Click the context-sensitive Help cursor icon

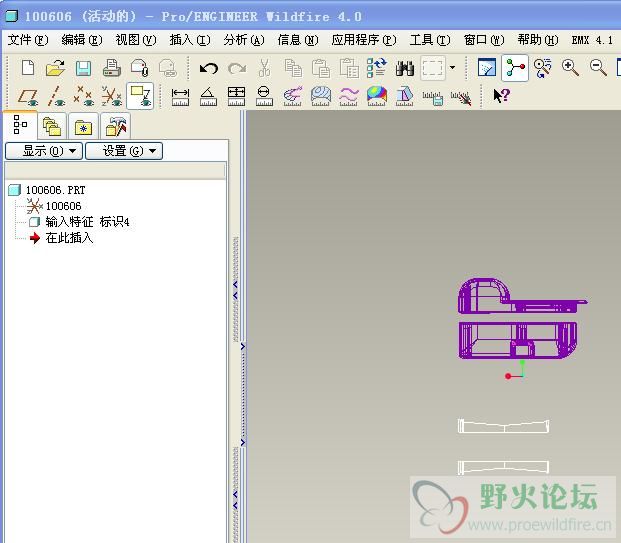coord(501,95)
